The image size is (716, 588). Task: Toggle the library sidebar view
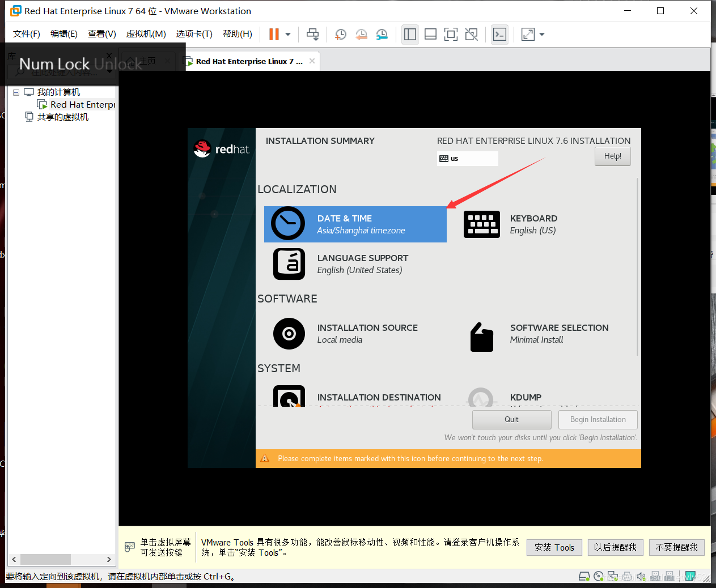(x=410, y=35)
